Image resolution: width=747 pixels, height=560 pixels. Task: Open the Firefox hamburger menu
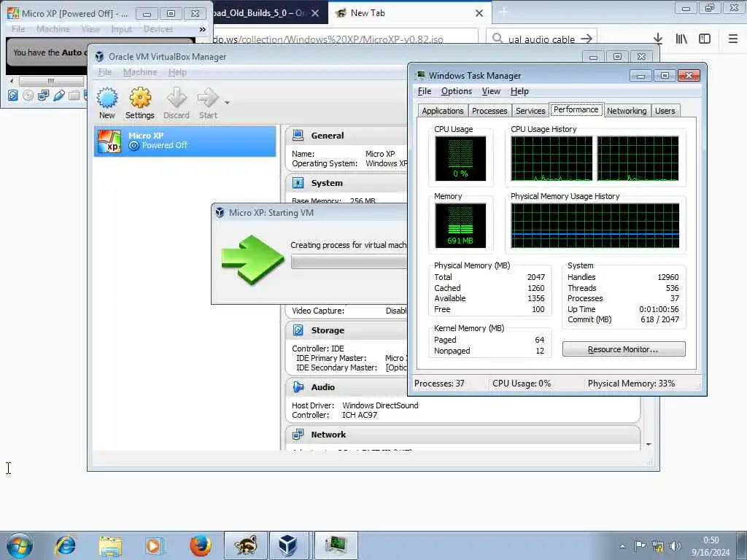[733, 39]
